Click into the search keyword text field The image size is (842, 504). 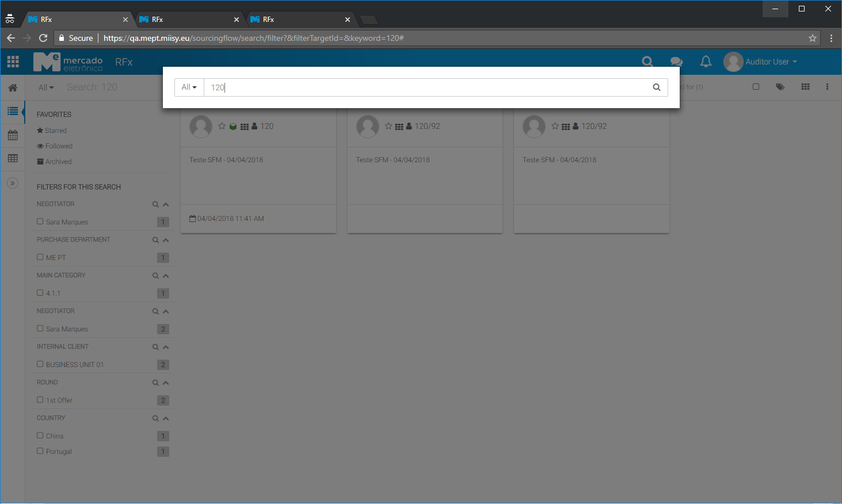pos(426,87)
